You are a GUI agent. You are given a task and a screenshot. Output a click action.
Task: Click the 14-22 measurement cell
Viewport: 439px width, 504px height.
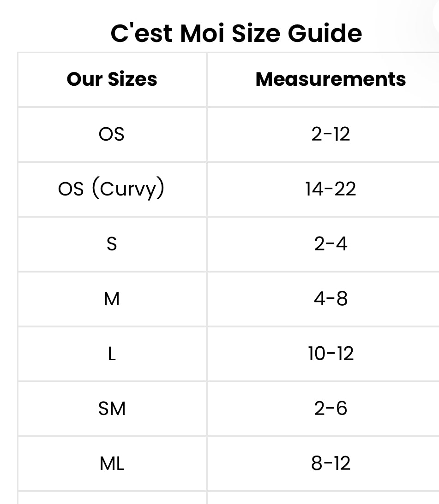[x=331, y=189]
